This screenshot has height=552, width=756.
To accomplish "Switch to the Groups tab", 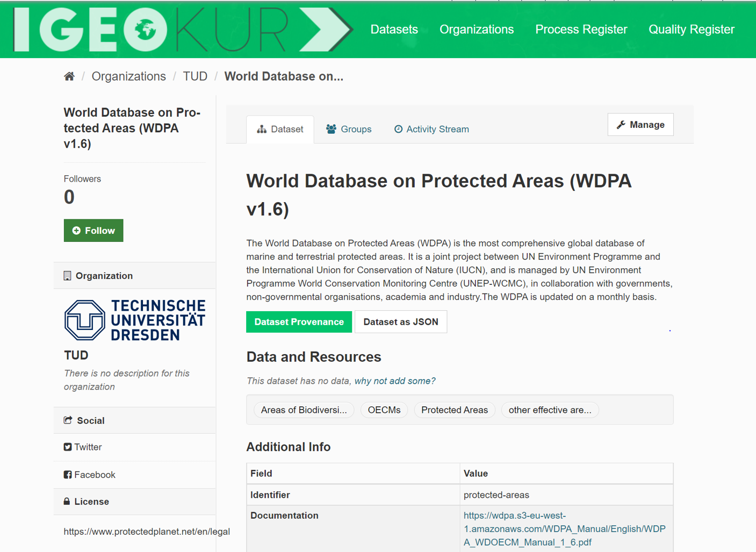I will pyautogui.click(x=349, y=130).
